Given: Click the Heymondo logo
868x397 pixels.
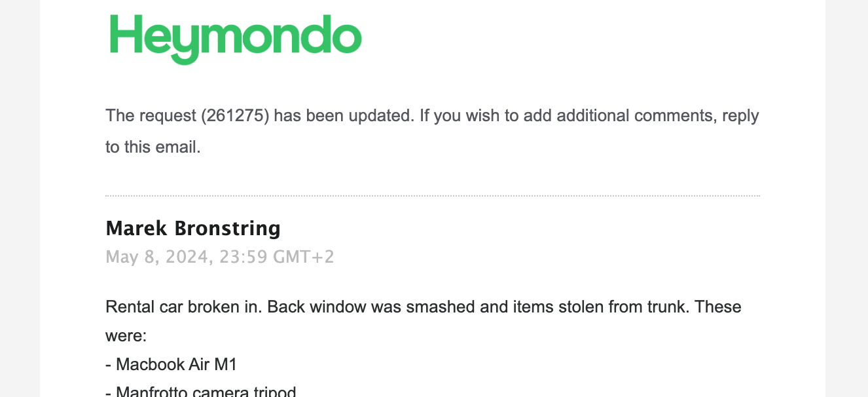Looking at the screenshot, I should tap(236, 37).
